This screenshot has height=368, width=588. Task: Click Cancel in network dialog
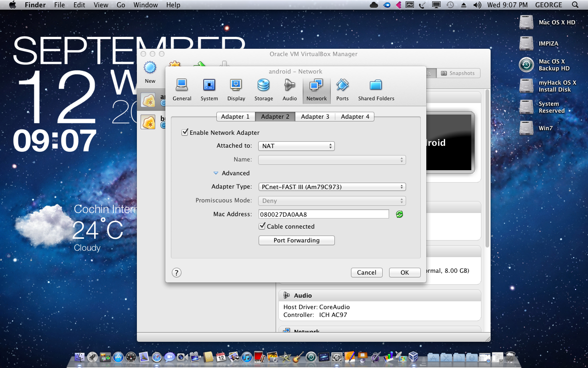367,273
